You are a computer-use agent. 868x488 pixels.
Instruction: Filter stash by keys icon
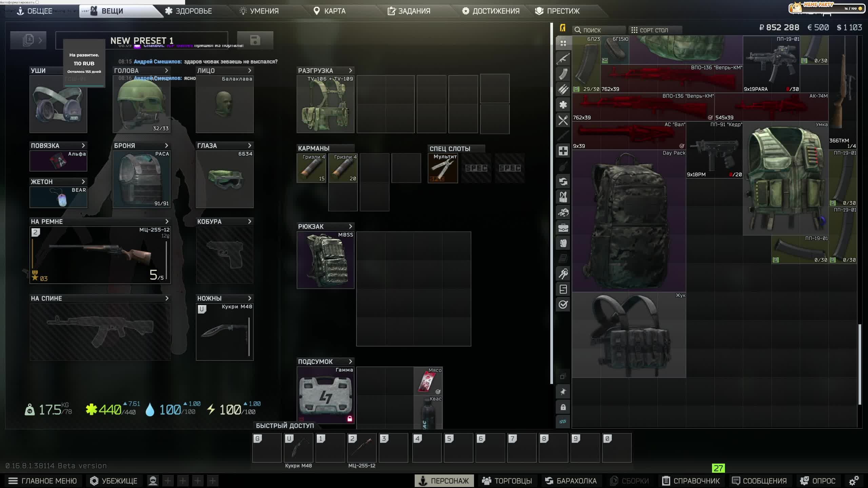point(563,273)
